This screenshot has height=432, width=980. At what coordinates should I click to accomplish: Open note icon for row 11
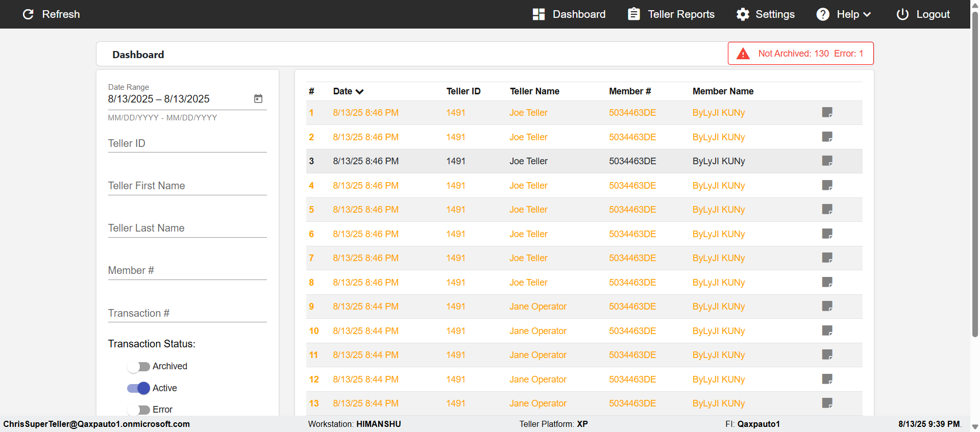point(827,354)
